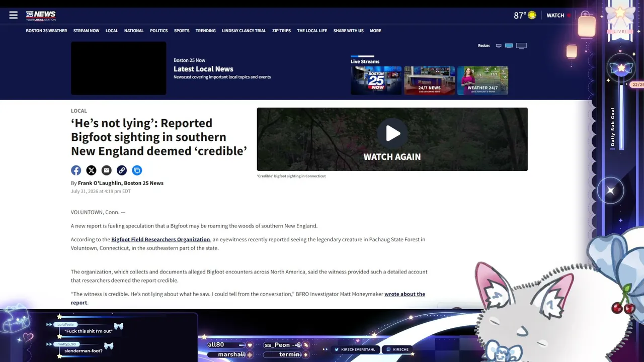Click the LIVE! badge in stream overlay
The image size is (644, 362).
620,31
